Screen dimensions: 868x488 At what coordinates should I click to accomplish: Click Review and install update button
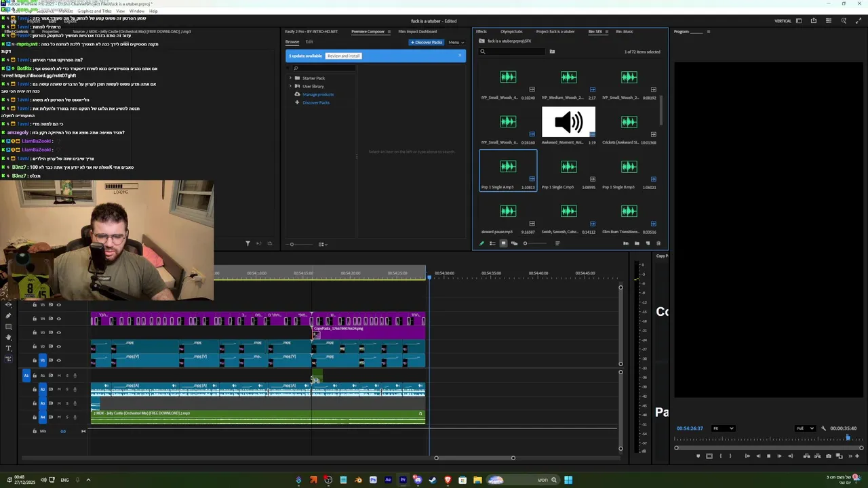pos(343,56)
